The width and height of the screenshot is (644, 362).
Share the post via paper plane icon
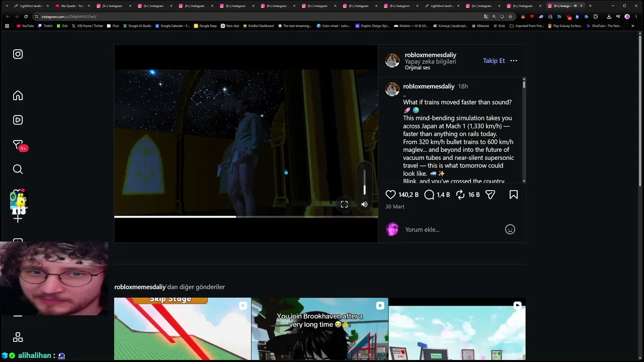pyautogui.click(x=490, y=195)
